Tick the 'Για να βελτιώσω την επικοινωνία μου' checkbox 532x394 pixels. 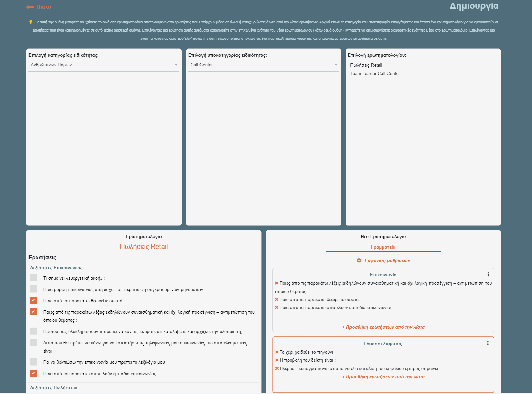pos(33,362)
